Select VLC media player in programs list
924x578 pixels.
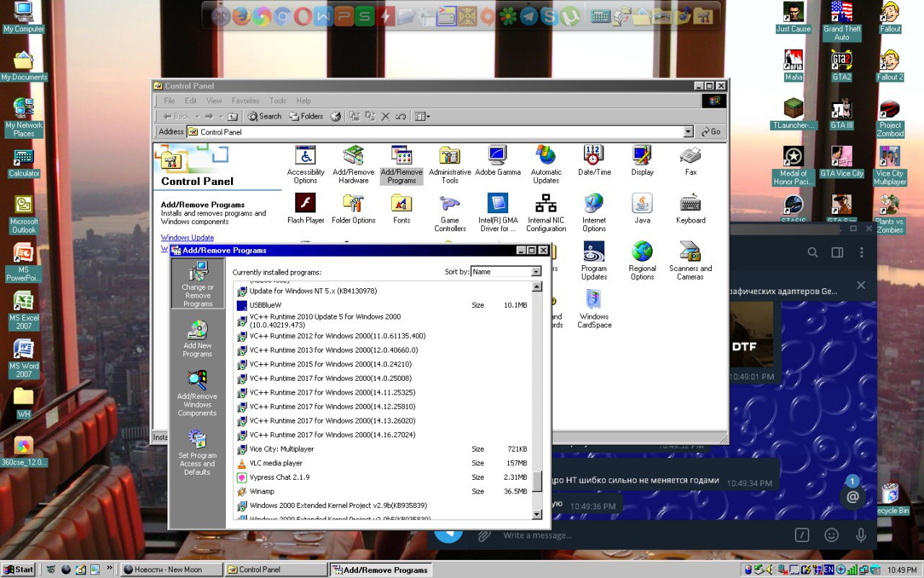[x=383, y=463]
